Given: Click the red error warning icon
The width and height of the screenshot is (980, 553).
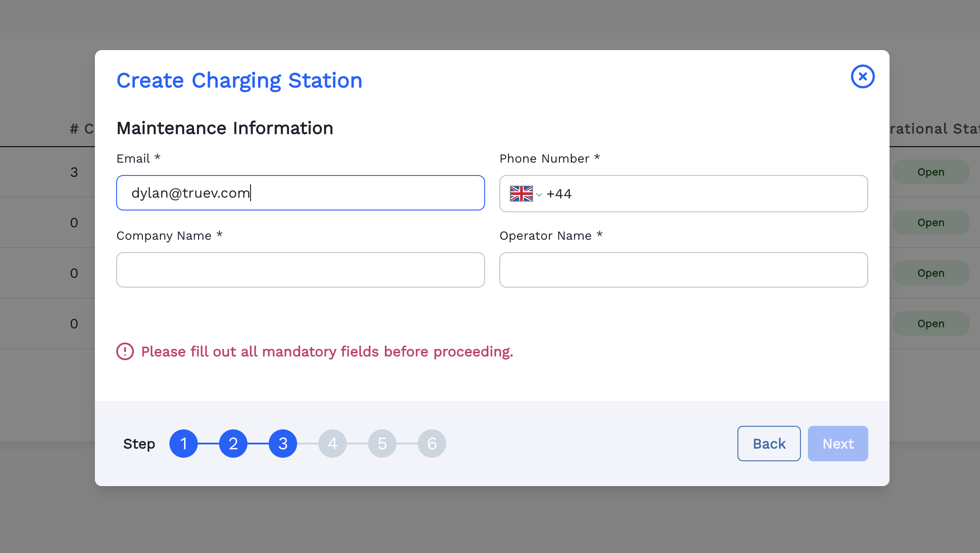Looking at the screenshot, I should (x=125, y=351).
